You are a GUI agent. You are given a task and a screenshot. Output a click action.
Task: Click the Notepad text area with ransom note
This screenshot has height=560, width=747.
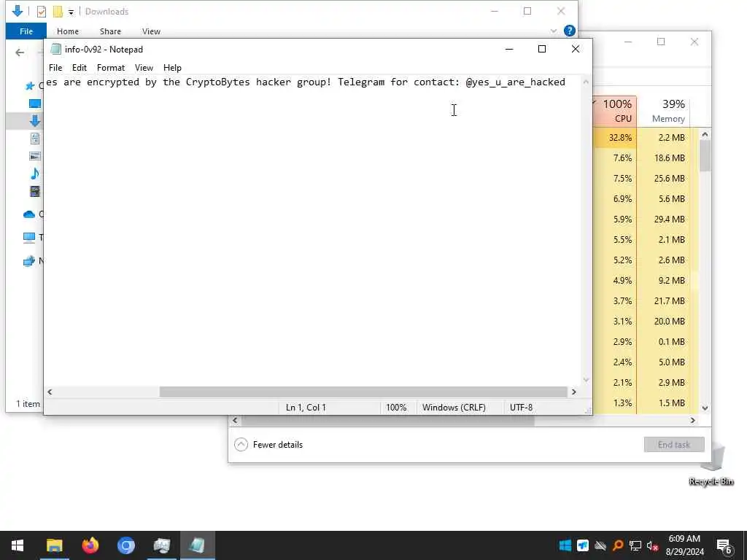(312, 231)
